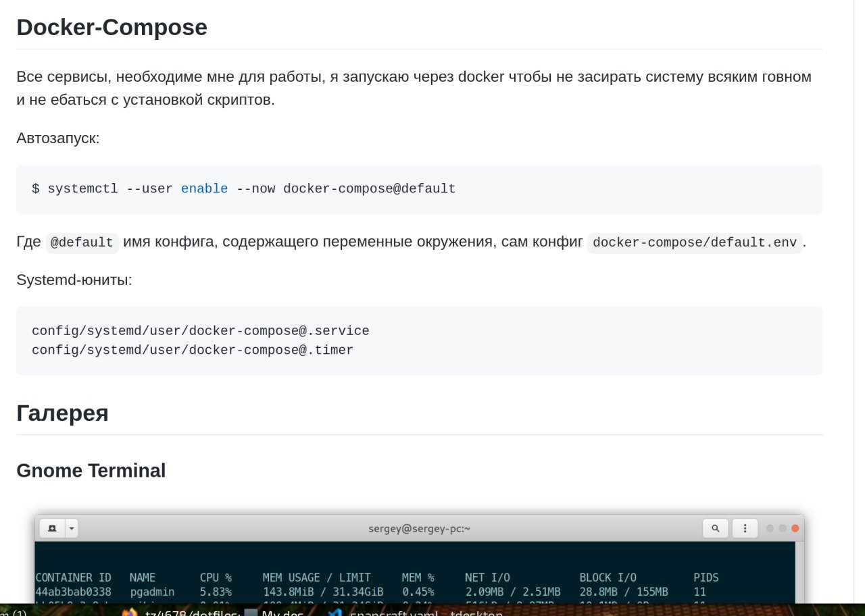Click the "BLOCK I/O" column header in terminal
865x616 pixels.
click(x=608, y=577)
